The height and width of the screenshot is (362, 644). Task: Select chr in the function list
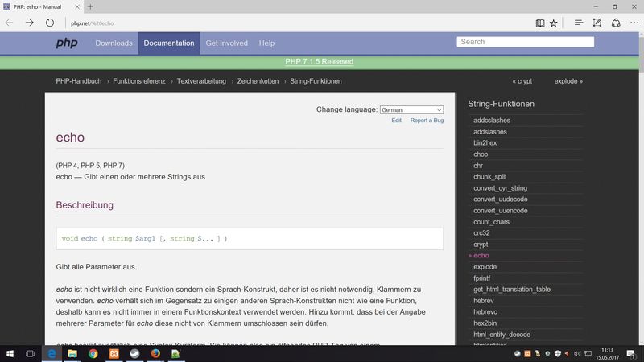(478, 166)
